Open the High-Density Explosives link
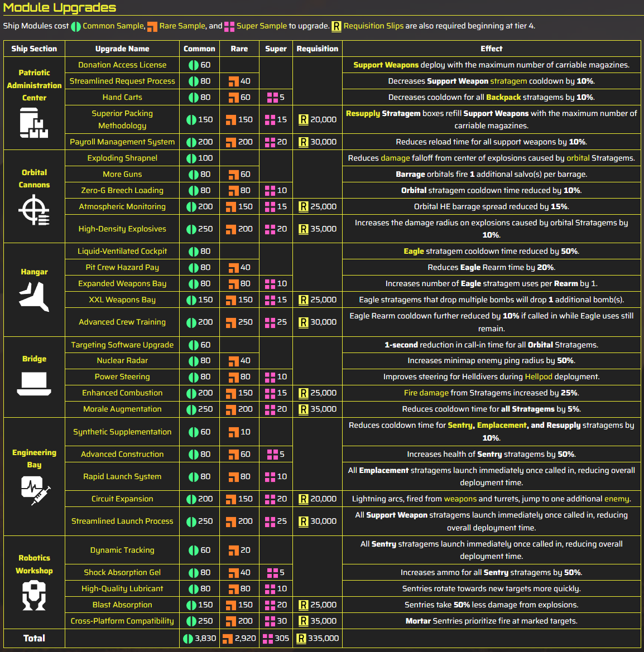The width and height of the screenshot is (644, 652). (122, 229)
